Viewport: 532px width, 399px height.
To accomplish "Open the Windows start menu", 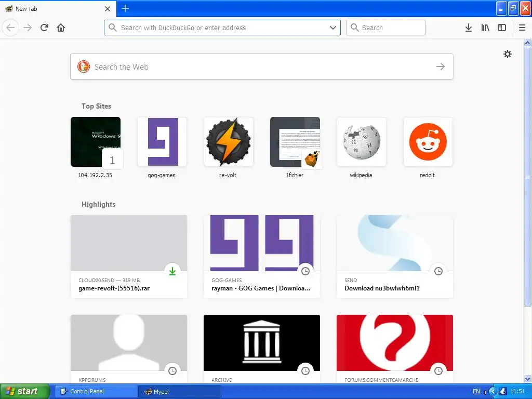I will [x=25, y=392].
